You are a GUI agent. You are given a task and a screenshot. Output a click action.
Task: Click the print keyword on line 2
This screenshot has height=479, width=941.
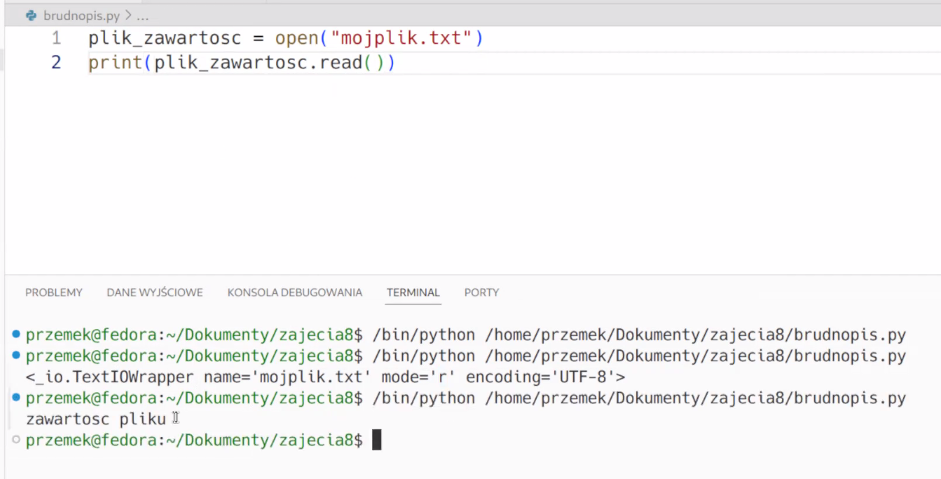tap(115, 62)
